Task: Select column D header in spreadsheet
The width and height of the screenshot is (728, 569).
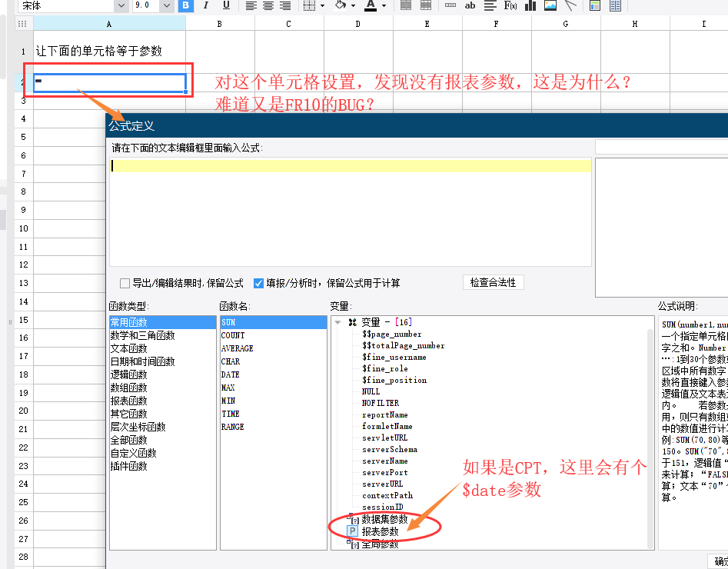Action: (x=358, y=24)
